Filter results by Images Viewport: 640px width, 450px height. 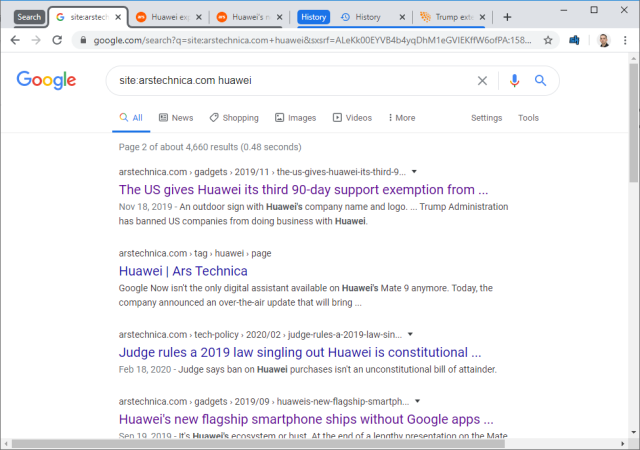[296, 118]
